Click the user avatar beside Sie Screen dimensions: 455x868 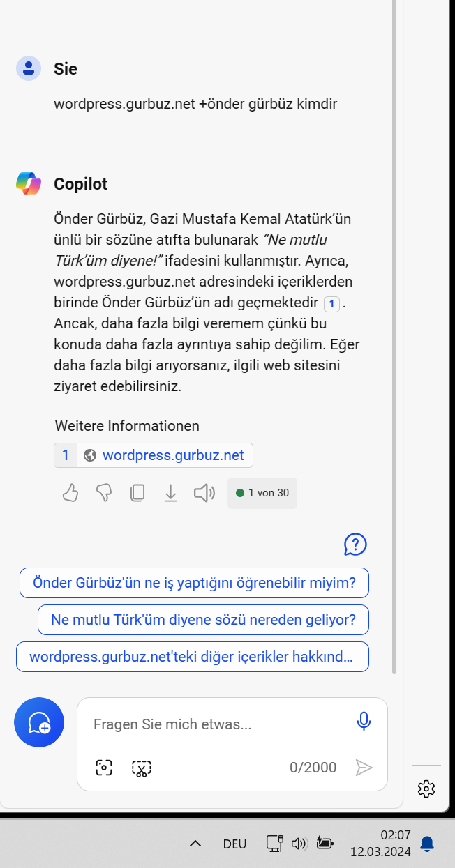tap(29, 68)
